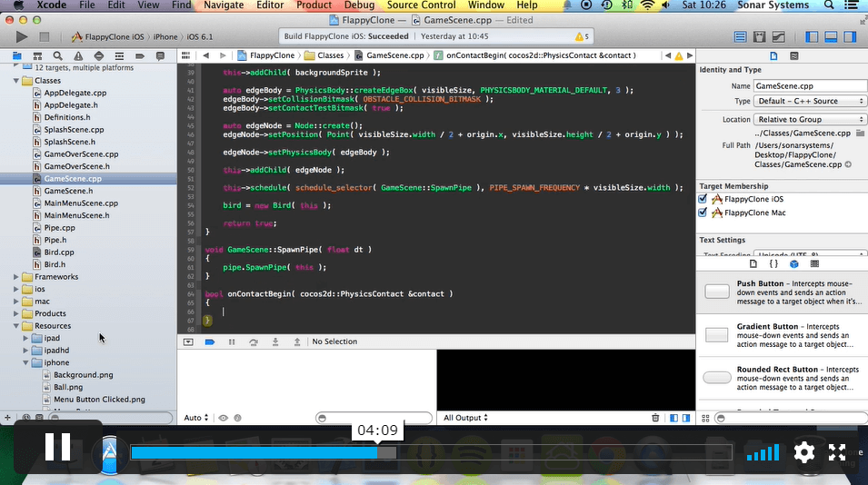This screenshot has width=868, height=485.
Task: Expand the ios folder
Action: click(16, 289)
